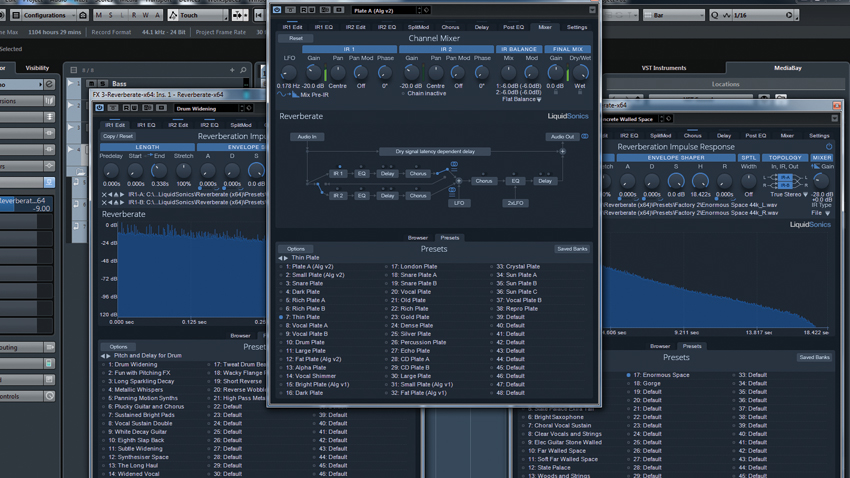The height and width of the screenshot is (478, 850).
Task: Select preset 7: Thin Plate
Action: 302,317
